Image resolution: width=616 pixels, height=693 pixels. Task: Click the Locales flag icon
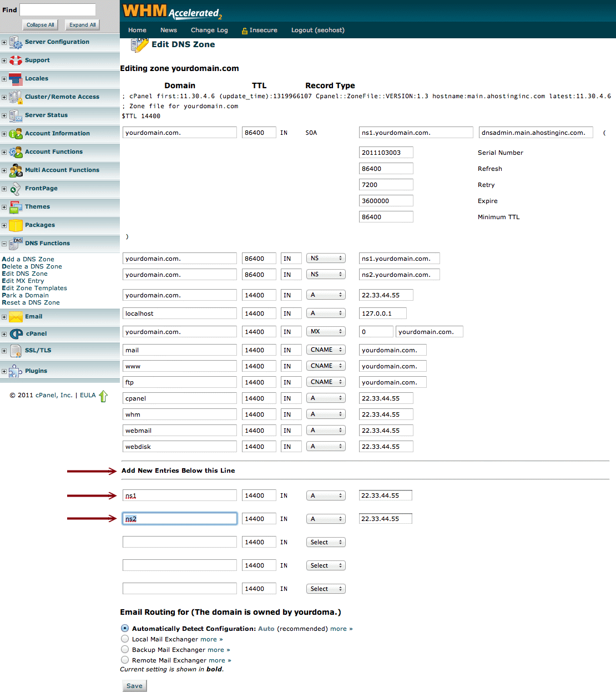(x=16, y=79)
